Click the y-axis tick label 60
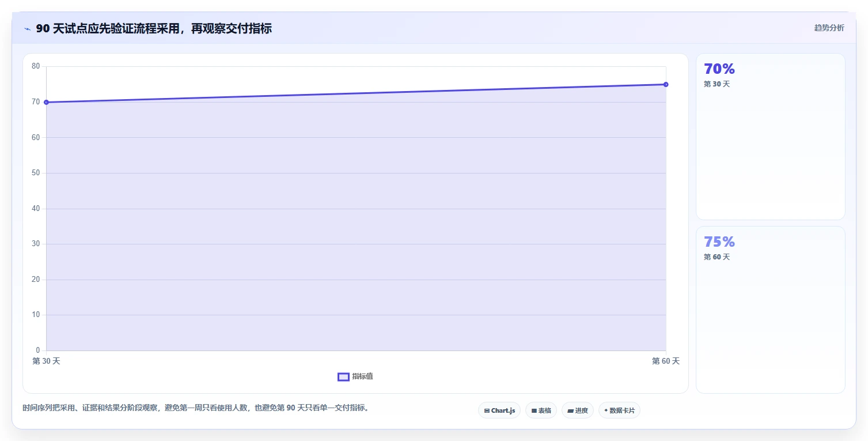The height and width of the screenshot is (441, 868). [36, 138]
